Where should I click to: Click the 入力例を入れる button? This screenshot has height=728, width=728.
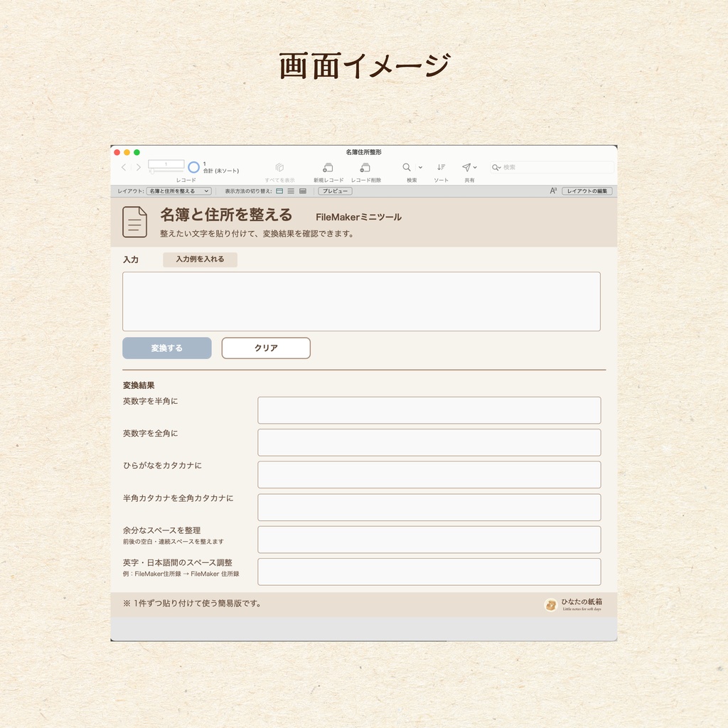[200, 259]
